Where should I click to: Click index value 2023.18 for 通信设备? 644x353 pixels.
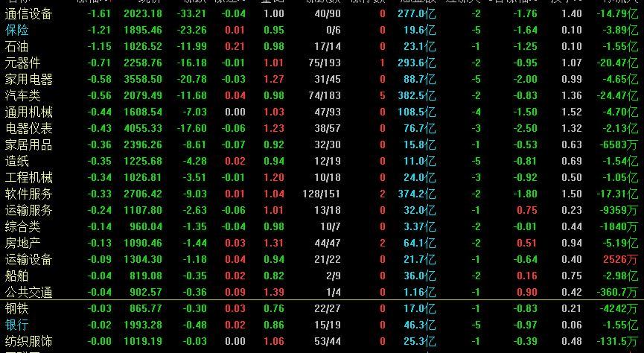tap(143, 13)
